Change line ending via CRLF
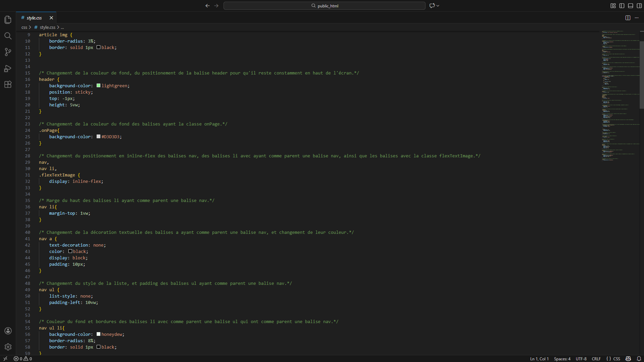The image size is (644, 362). point(596,359)
